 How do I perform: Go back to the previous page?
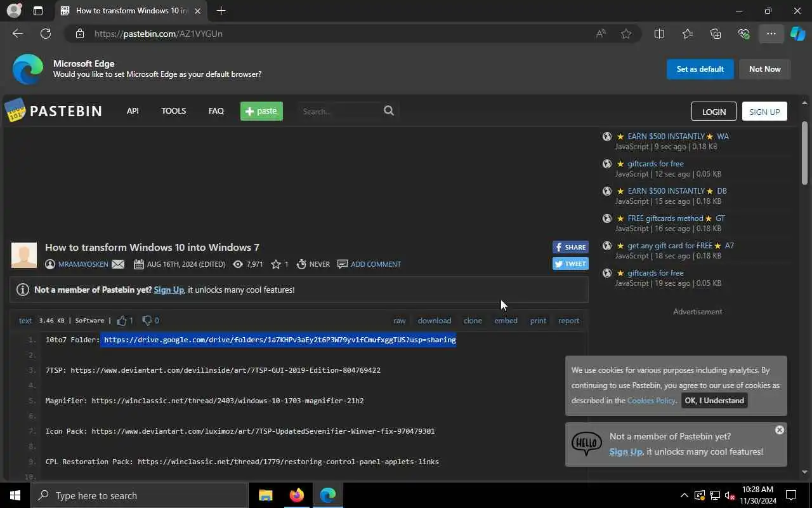[18, 34]
